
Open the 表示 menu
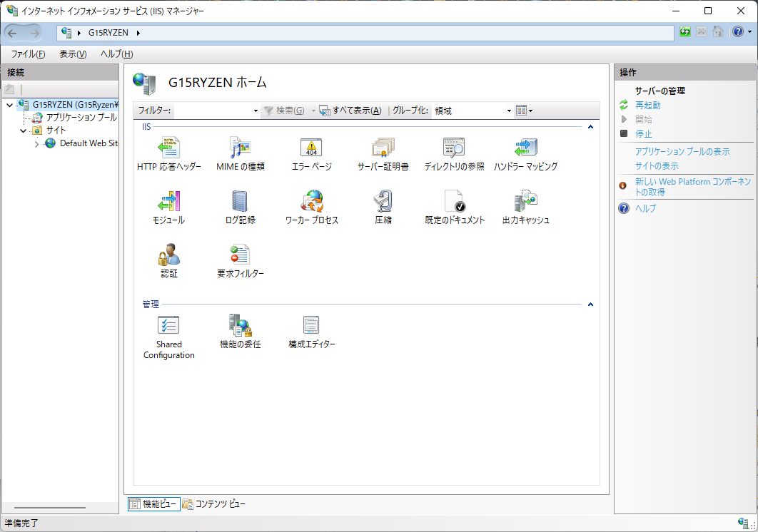[73, 54]
